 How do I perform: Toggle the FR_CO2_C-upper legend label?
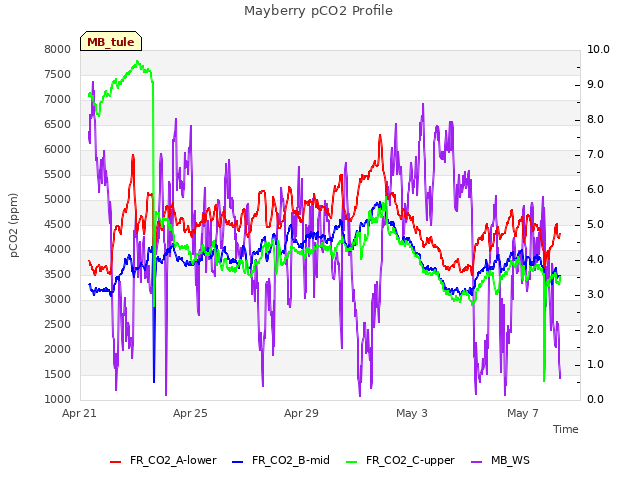[x=410, y=460]
